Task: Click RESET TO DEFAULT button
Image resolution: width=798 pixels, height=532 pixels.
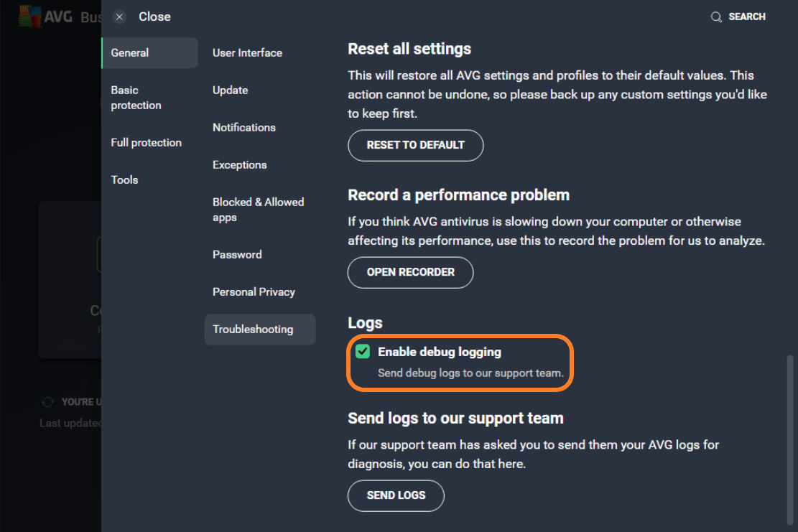Action: [415, 146]
